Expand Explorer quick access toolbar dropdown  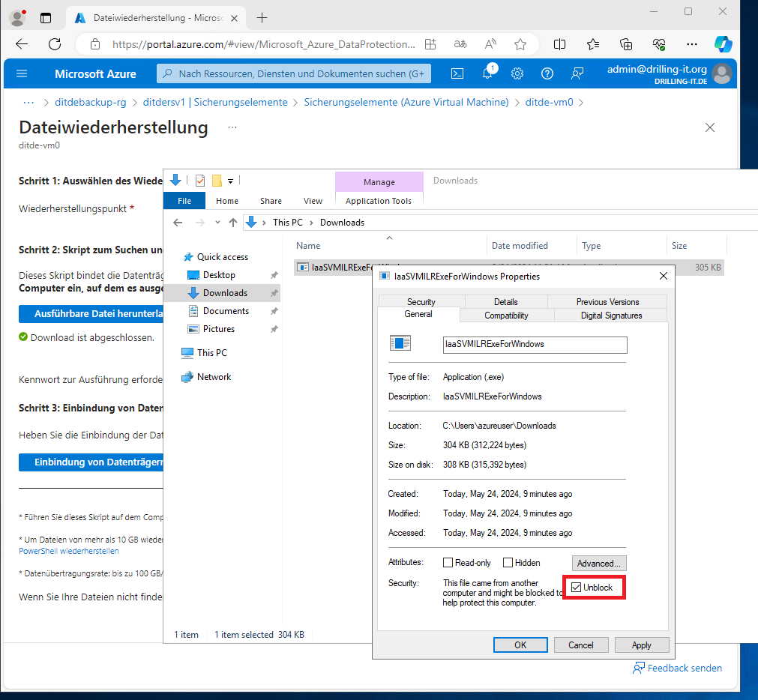point(231,181)
